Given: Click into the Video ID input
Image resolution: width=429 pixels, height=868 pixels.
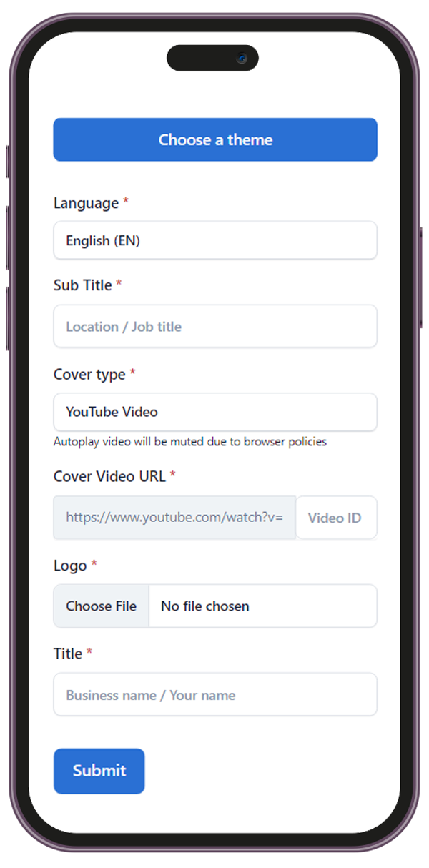Looking at the screenshot, I should tap(336, 518).
